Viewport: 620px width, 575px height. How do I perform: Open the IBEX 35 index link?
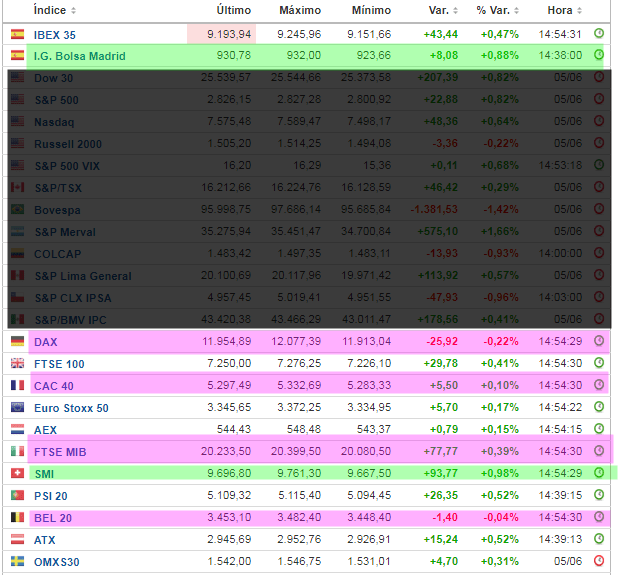55,34
